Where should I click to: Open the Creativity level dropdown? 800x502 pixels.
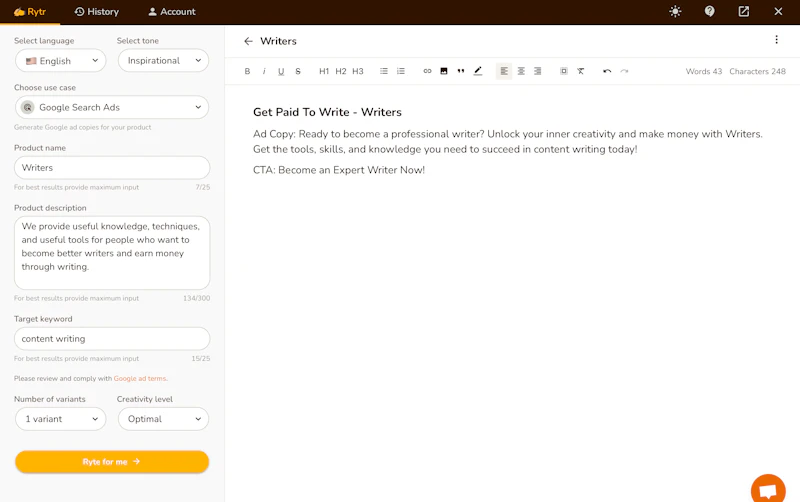(163, 419)
